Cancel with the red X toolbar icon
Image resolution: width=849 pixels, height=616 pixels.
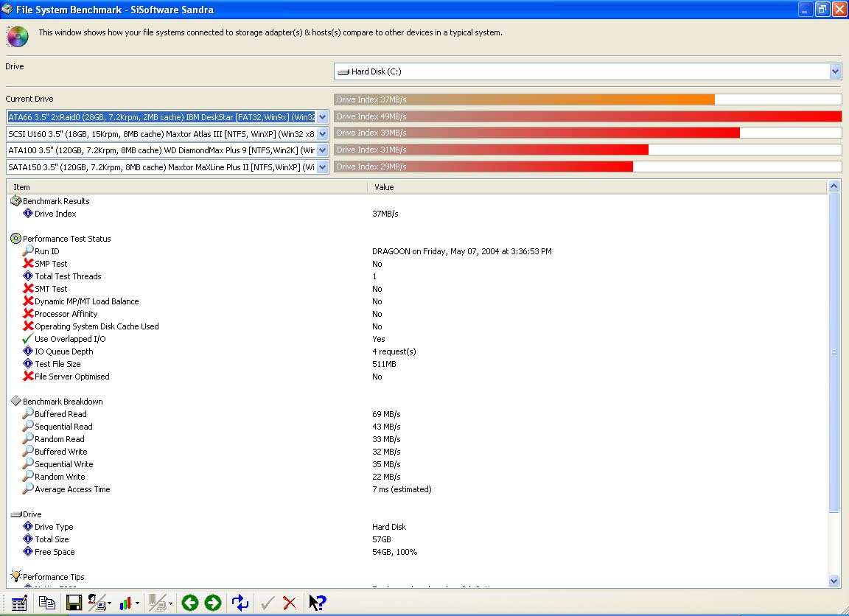(x=290, y=603)
